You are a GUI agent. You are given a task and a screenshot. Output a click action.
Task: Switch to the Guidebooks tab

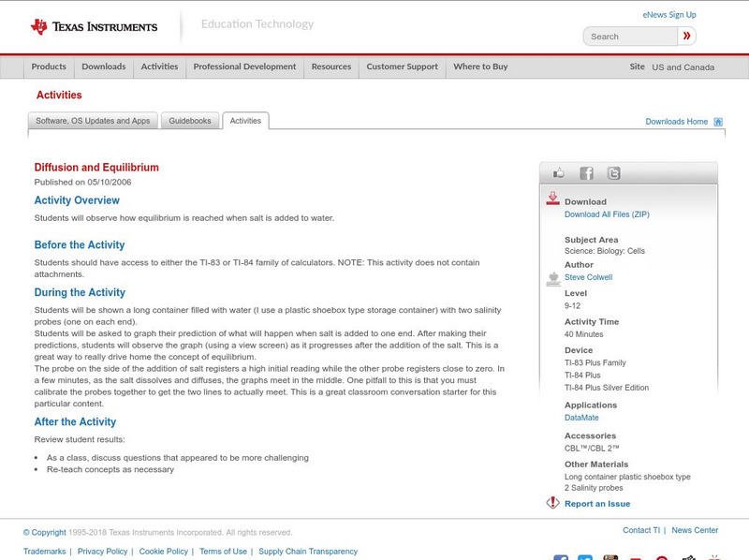[x=189, y=120]
